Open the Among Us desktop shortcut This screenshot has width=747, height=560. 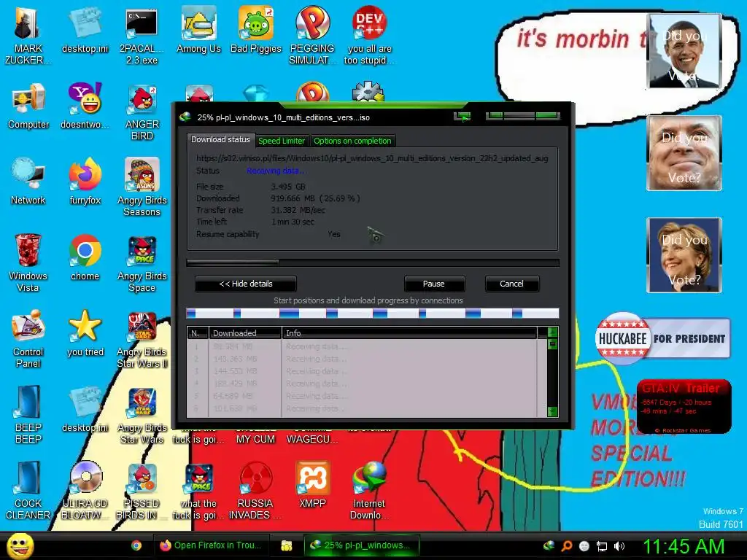click(x=198, y=31)
